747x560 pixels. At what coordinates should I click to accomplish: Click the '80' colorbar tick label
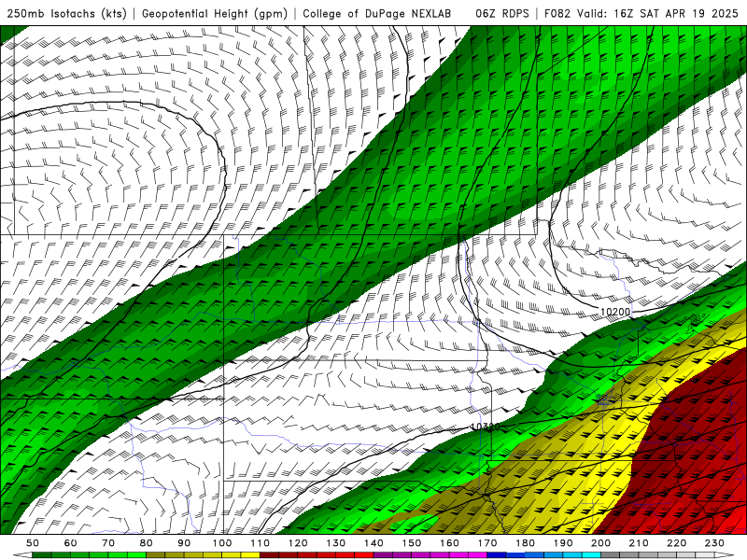coord(147,543)
